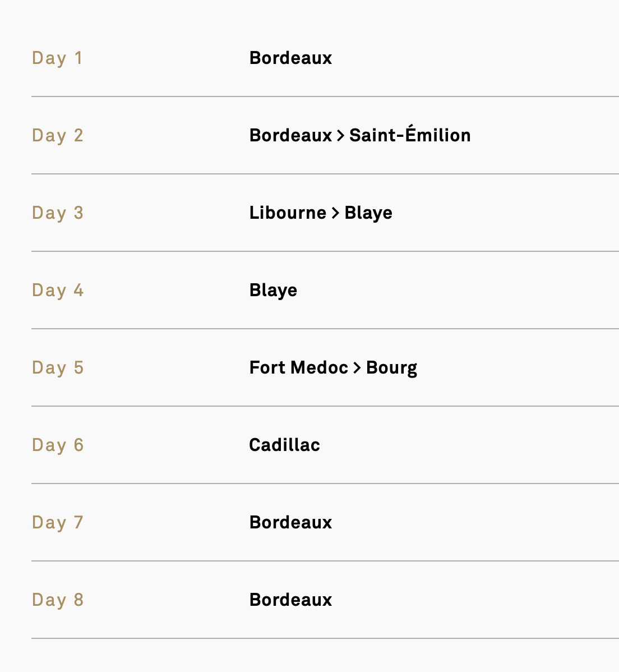The height and width of the screenshot is (672, 619).
Task: Expand Day 3 itinerary details
Action: point(325,213)
